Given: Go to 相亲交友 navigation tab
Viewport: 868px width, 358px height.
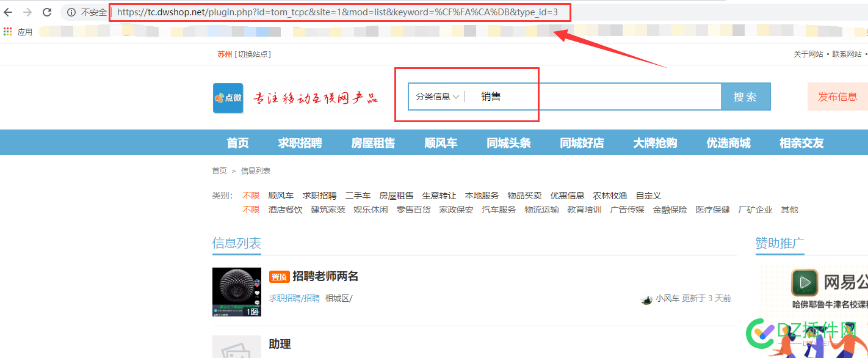Looking at the screenshot, I should tap(801, 143).
